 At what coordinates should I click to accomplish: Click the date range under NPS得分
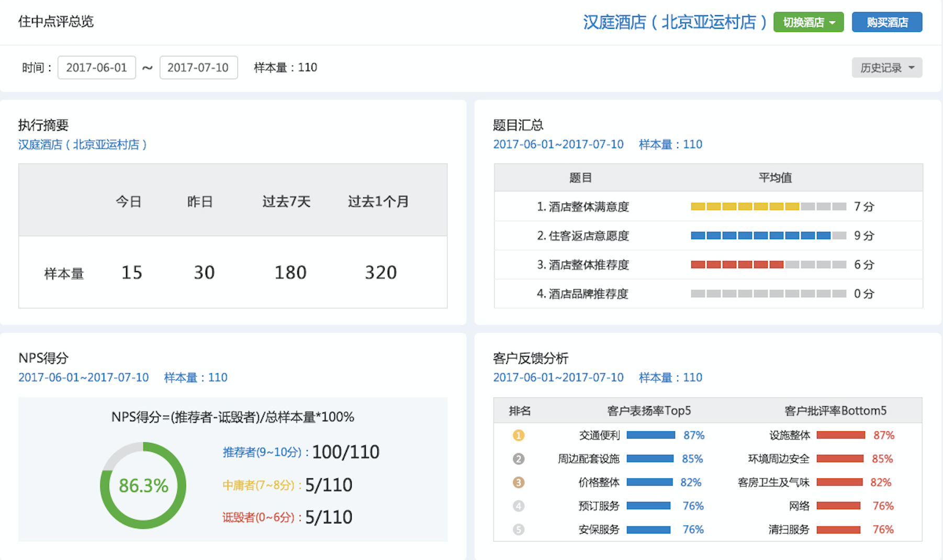(x=84, y=377)
